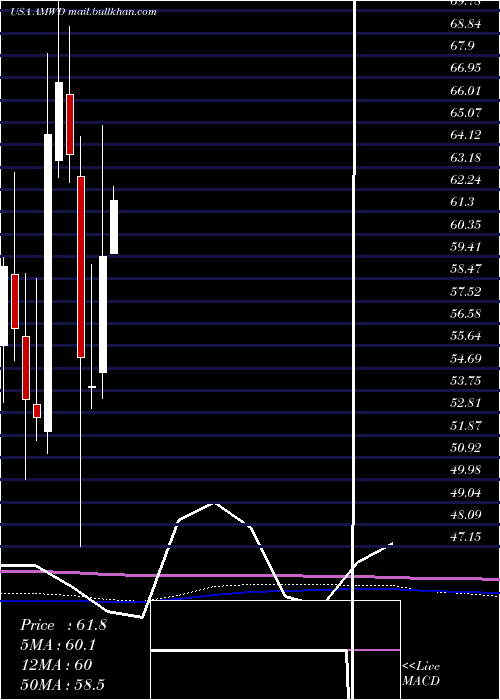Click the 49.98 price axis label

[466, 470]
